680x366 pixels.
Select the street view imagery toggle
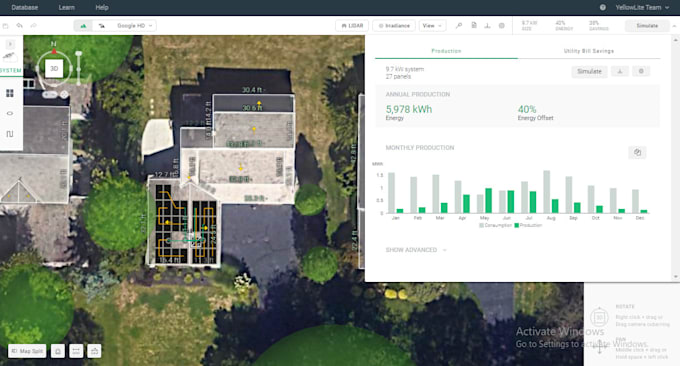tap(101, 26)
